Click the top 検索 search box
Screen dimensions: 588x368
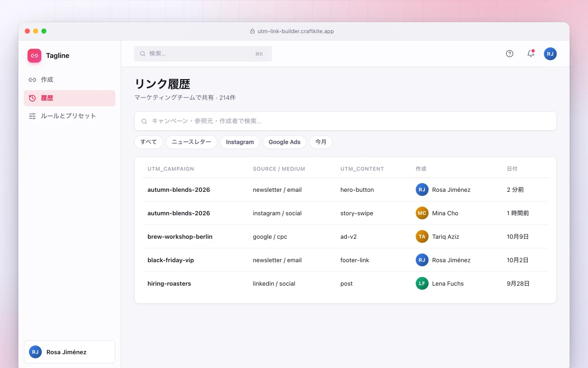[203, 54]
